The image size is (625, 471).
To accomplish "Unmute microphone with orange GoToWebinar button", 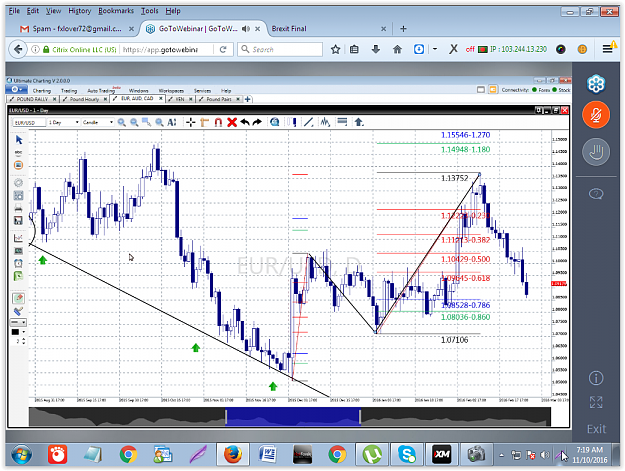I will pyautogui.click(x=596, y=115).
